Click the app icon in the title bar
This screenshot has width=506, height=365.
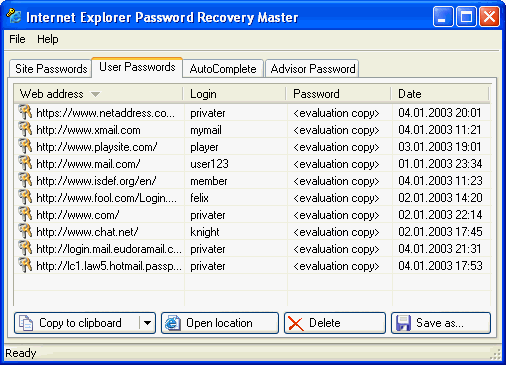pyautogui.click(x=14, y=16)
